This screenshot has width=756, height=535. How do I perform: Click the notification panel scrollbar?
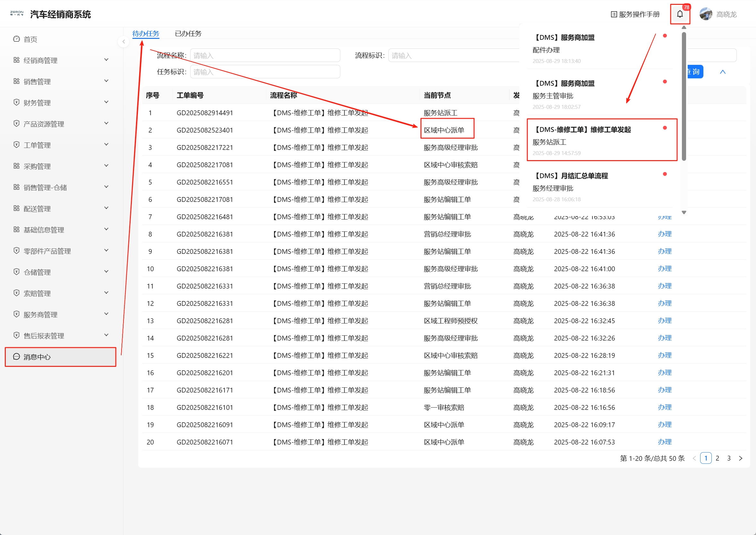684,96
